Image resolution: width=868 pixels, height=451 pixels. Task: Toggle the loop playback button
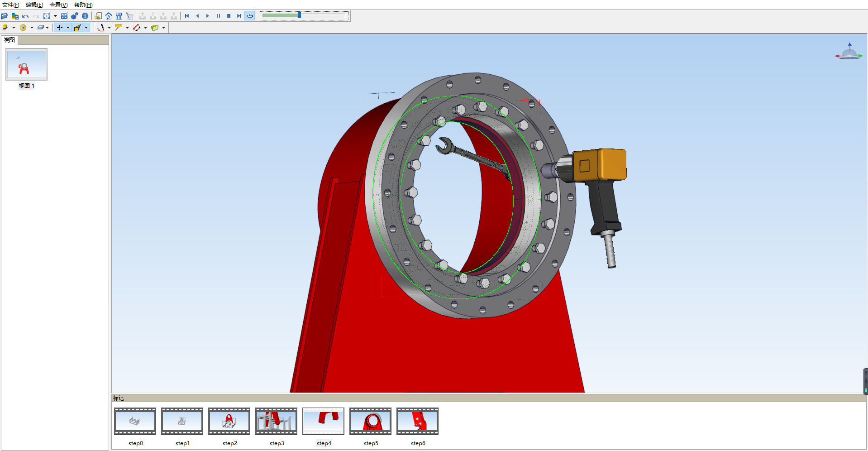click(250, 16)
